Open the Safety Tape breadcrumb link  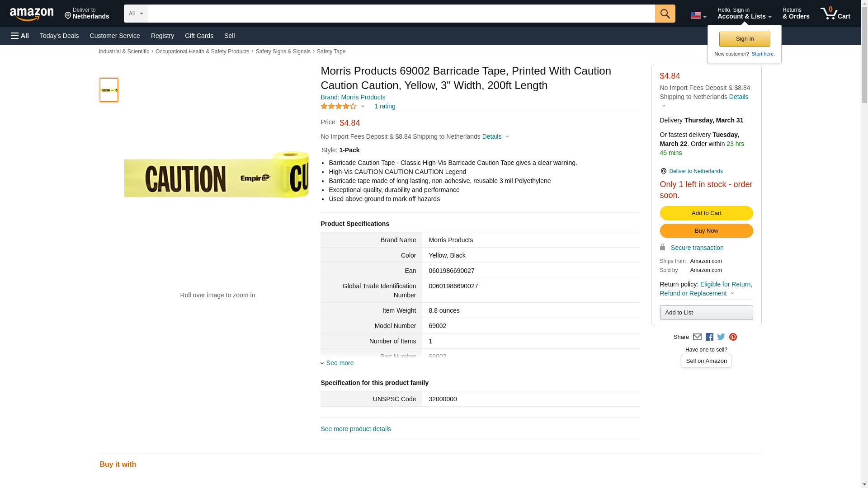click(331, 52)
